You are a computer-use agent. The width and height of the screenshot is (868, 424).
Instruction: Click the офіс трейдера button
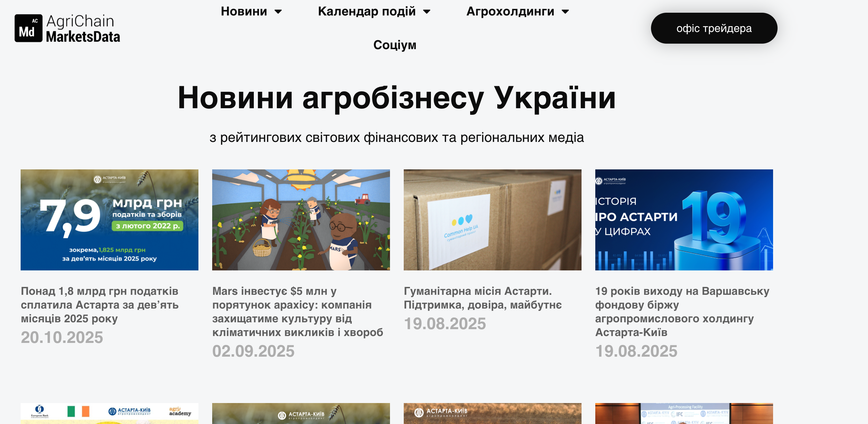coord(714,28)
